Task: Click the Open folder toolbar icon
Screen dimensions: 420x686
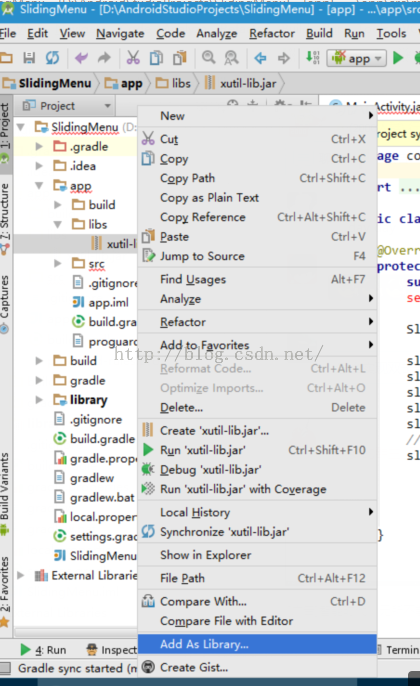Action: point(6,57)
